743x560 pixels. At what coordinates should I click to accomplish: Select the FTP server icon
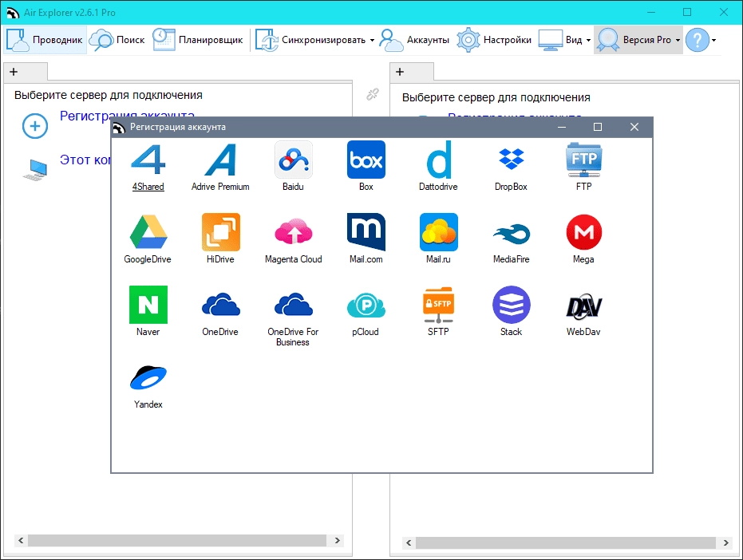[584, 160]
